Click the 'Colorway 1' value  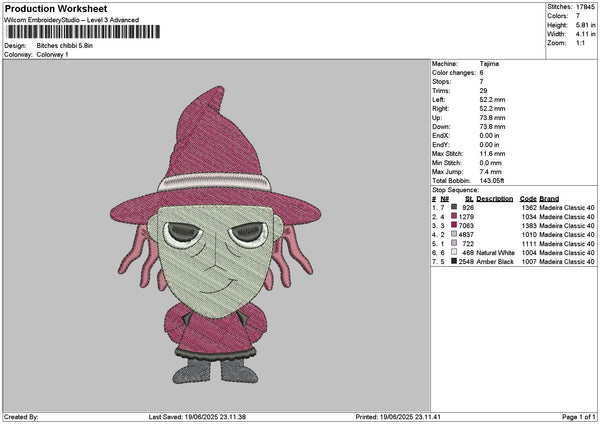tap(52, 55)
